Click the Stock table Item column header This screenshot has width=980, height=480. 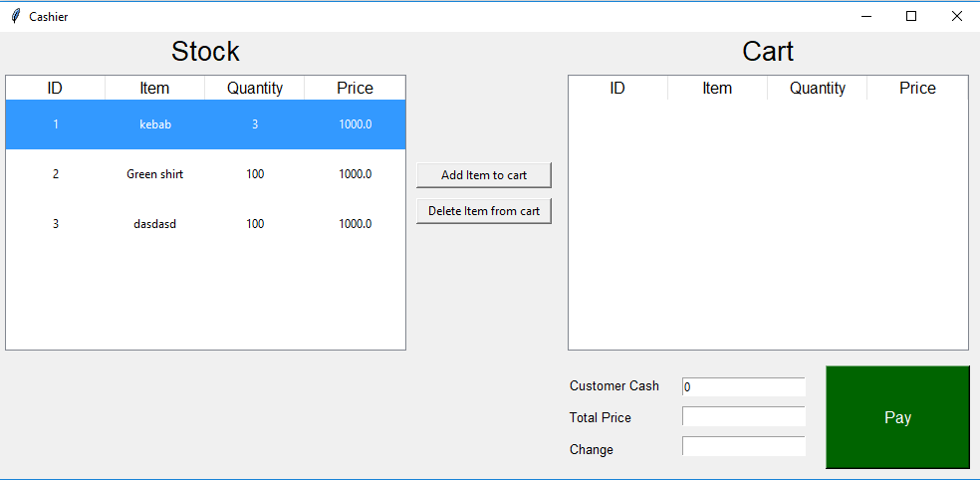[x=154, y=88]
